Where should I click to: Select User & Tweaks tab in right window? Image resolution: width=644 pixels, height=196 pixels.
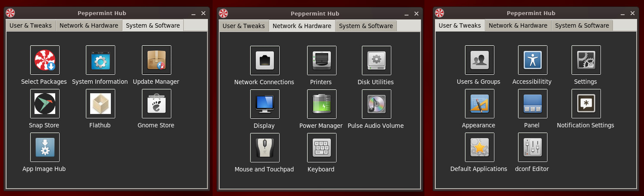point(460,25)
